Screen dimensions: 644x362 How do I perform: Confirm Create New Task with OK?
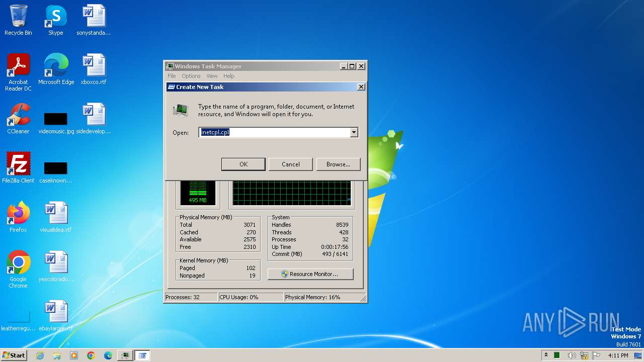pos(244,164)
